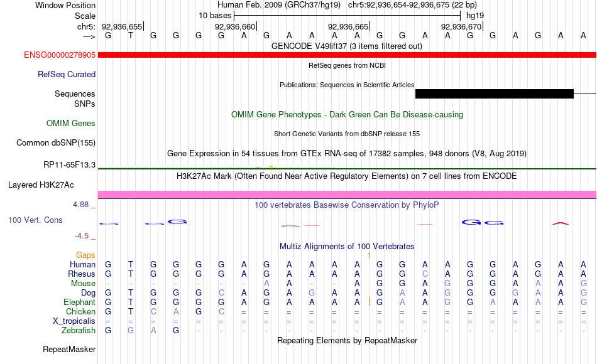Screen dimensions: 597x364
Task: Click the Common dbSNP(155) track label
Action: coord(55,142)
